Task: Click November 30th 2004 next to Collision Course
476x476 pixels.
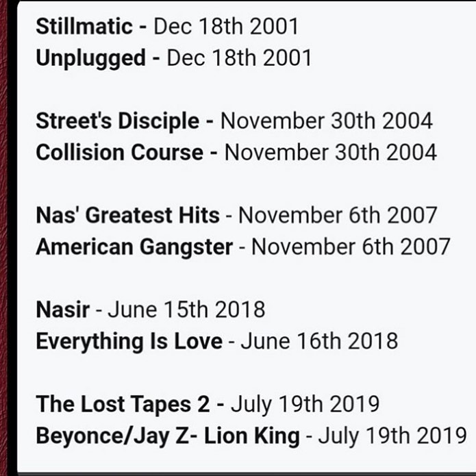Action: [x=331, y=152]
